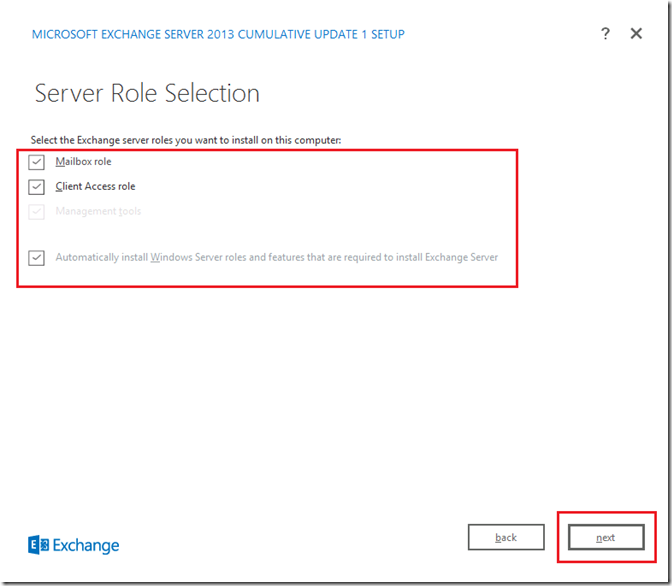Click the 'Exchange' brand text beside logo
Image resolution: width=672 pixels, height=586 pixels.
point(85,546)
